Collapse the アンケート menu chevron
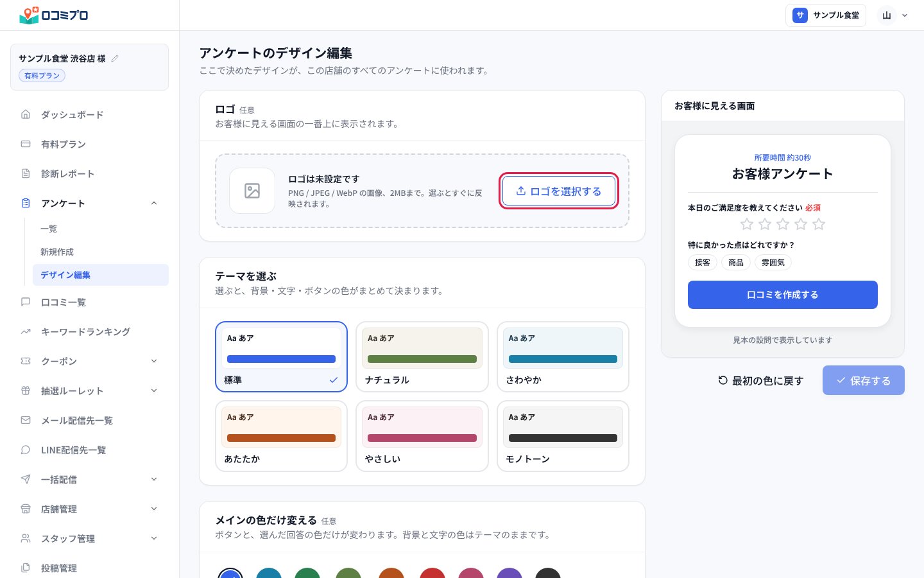Viewport: 924px width, 578px height. coord(154,203)
